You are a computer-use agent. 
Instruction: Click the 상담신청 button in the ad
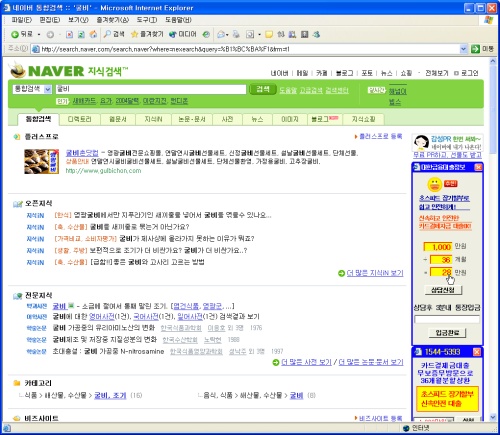pyautogui.click(x=443, y=290)
